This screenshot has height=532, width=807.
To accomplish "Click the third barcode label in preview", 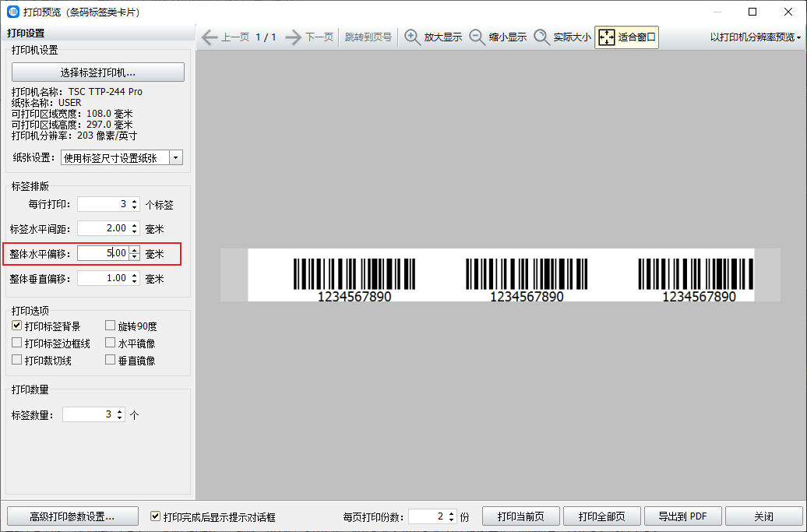I will click(696, 280).
